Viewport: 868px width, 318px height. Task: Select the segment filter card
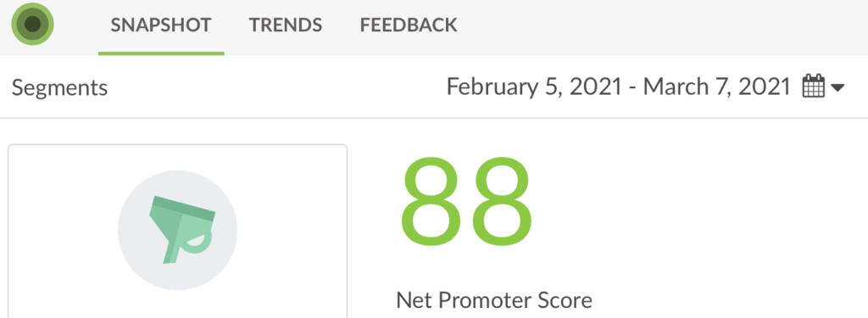coord(178,232)
